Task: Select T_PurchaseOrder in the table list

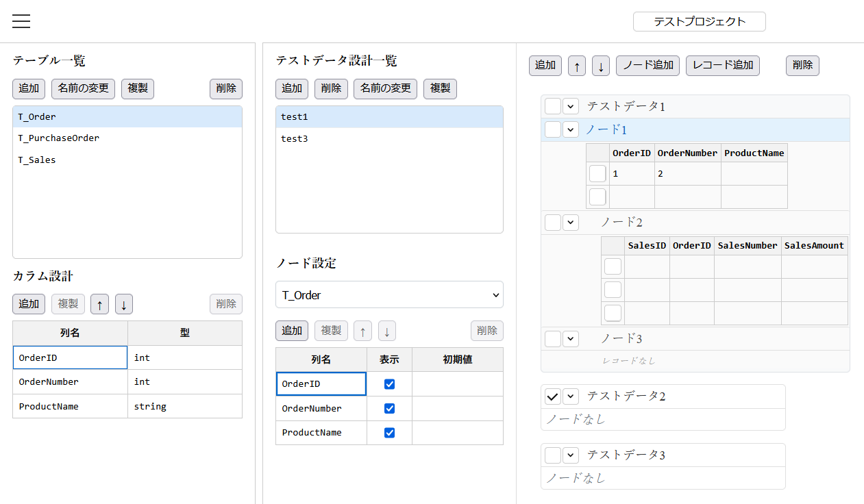Action: [x=59, y=138]
